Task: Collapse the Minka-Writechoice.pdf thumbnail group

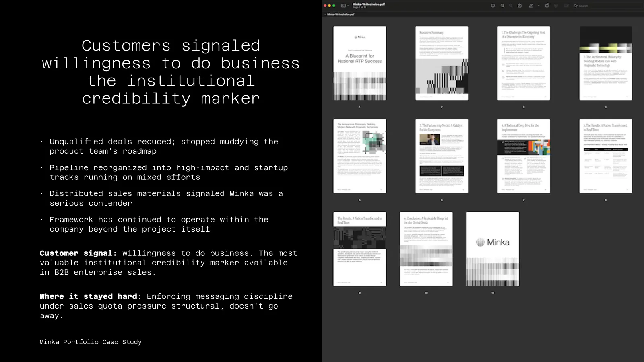Action: (325, 14)
